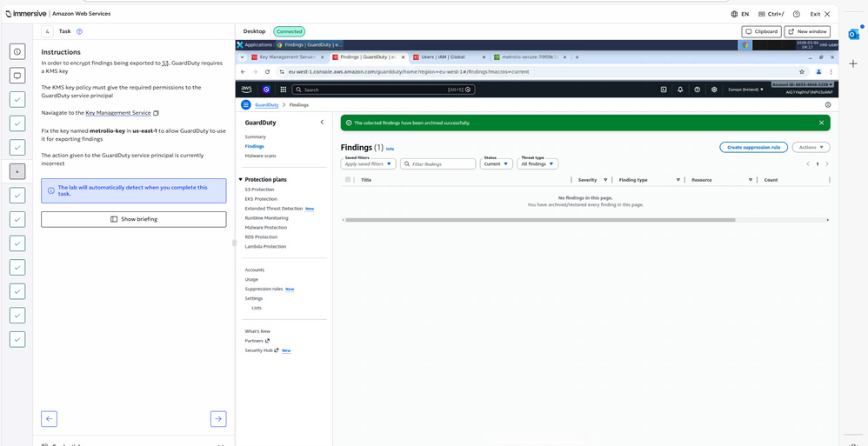868x446 pixels.
Task: Reload the browser page
Action: click(x=267, y=72)
